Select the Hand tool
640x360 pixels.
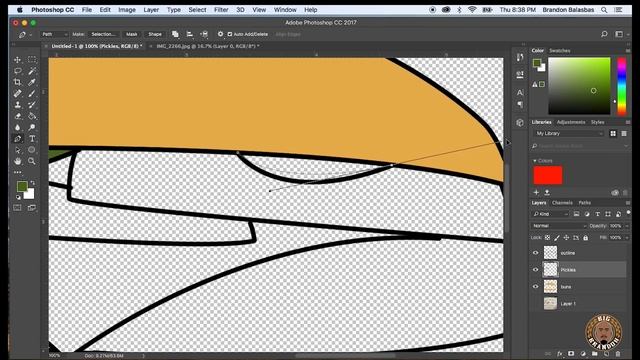point(18,161)
